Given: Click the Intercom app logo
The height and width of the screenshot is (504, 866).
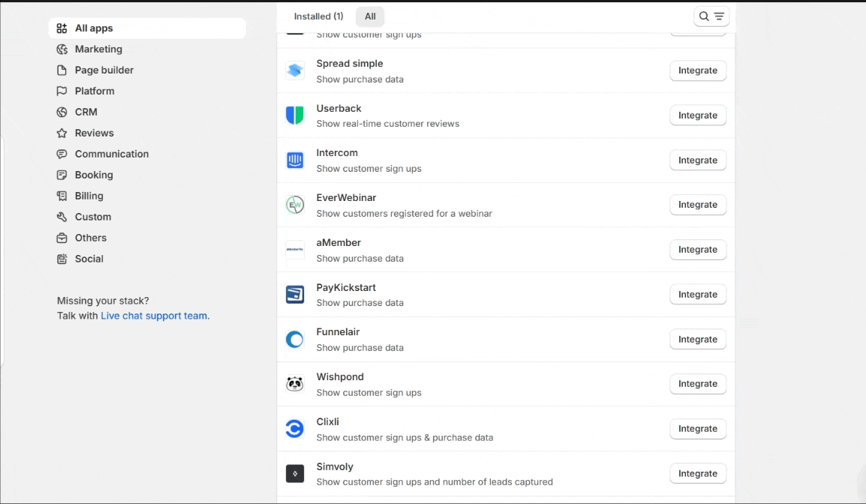Looking at the screenshot, I should (295, 160).
